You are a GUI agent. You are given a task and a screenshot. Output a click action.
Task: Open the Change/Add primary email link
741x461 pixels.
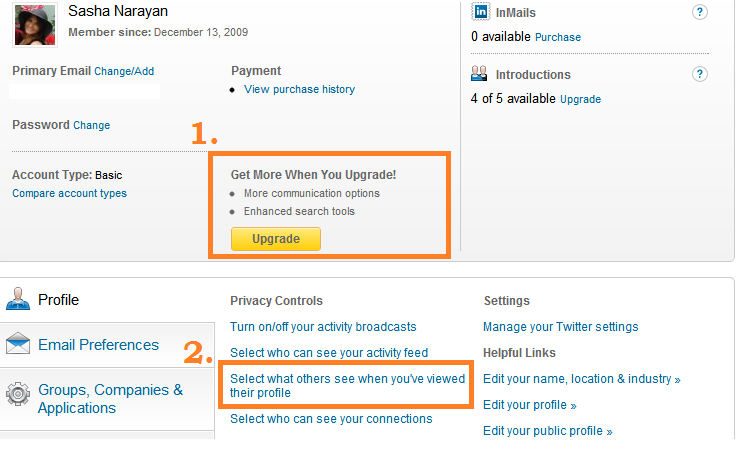124,71
